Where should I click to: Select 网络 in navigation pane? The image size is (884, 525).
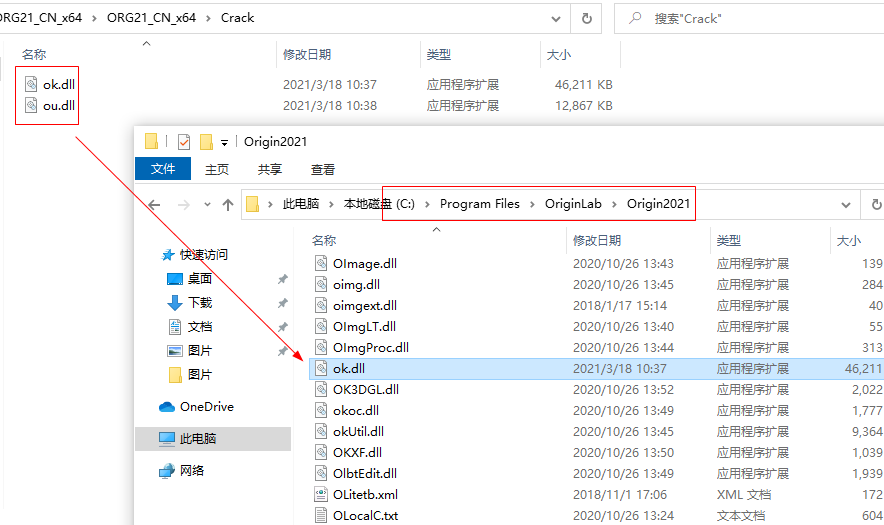192,470
